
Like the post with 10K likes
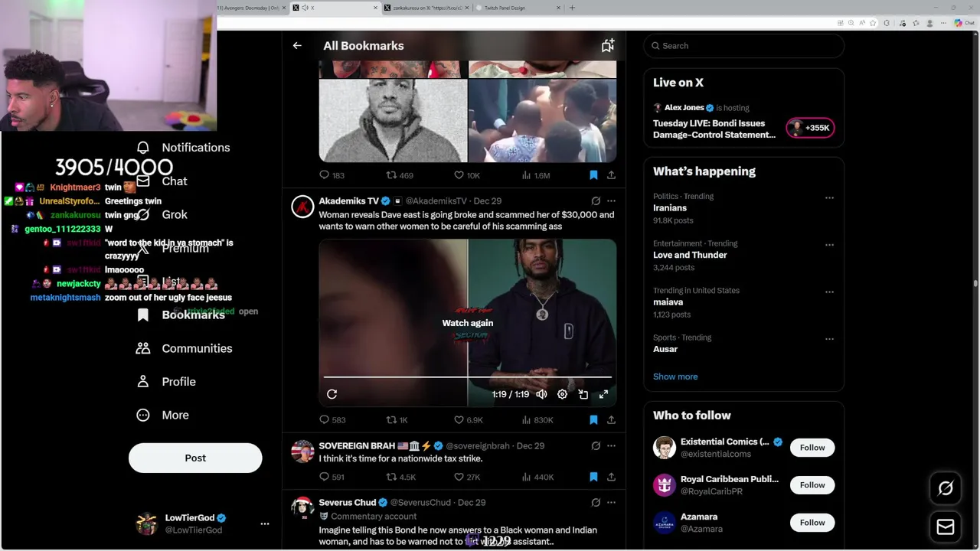467,175
